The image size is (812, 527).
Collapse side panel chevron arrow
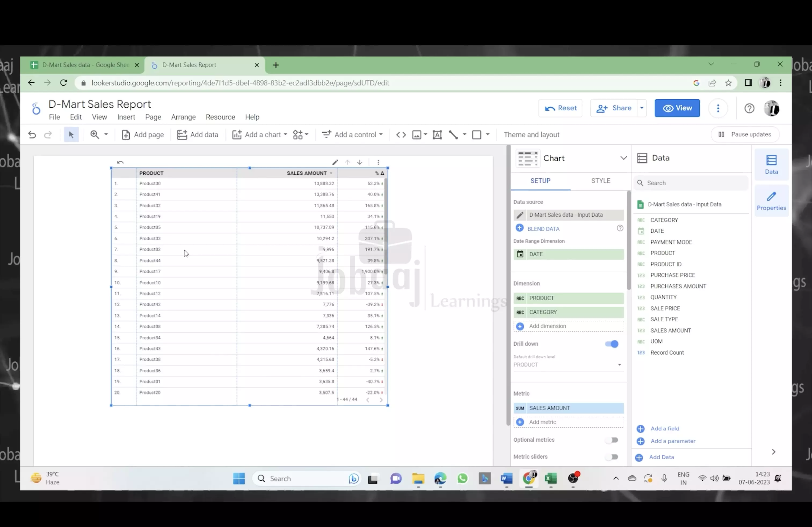773,452
